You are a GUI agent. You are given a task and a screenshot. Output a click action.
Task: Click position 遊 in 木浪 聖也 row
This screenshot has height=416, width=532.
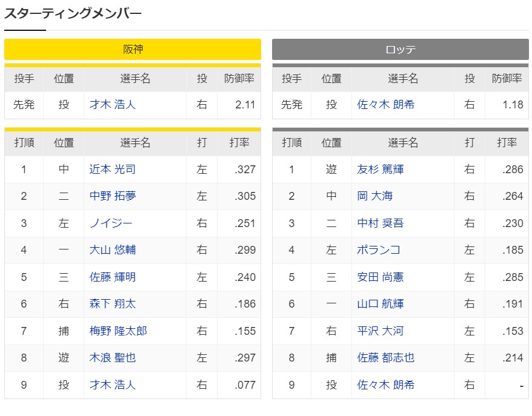pyautogui.click(x=64, y=358)
